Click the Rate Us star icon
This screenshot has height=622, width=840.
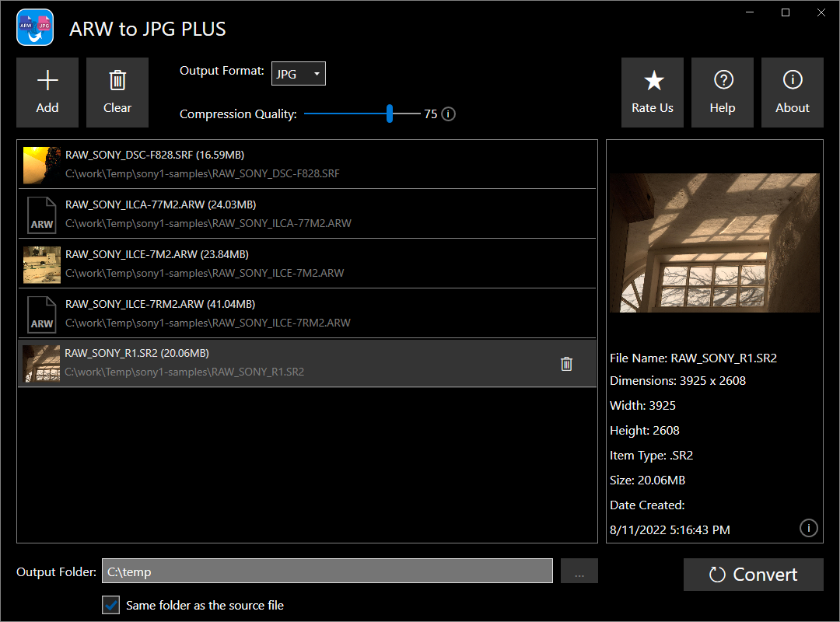(x=653, y=81)
